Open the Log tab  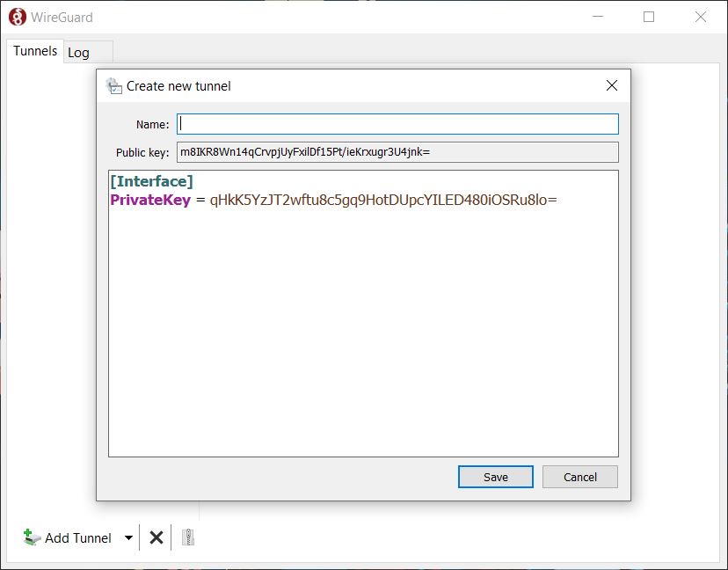pos(79,53)
